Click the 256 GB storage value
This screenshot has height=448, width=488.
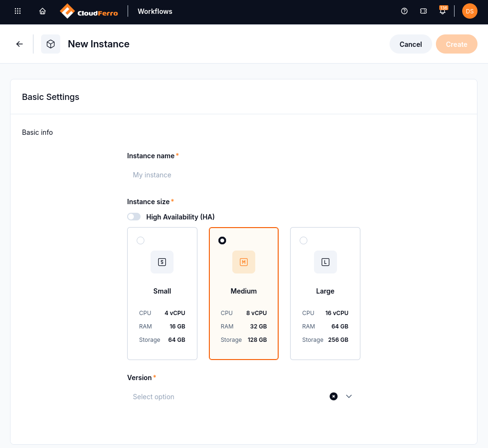click(338, 339)
